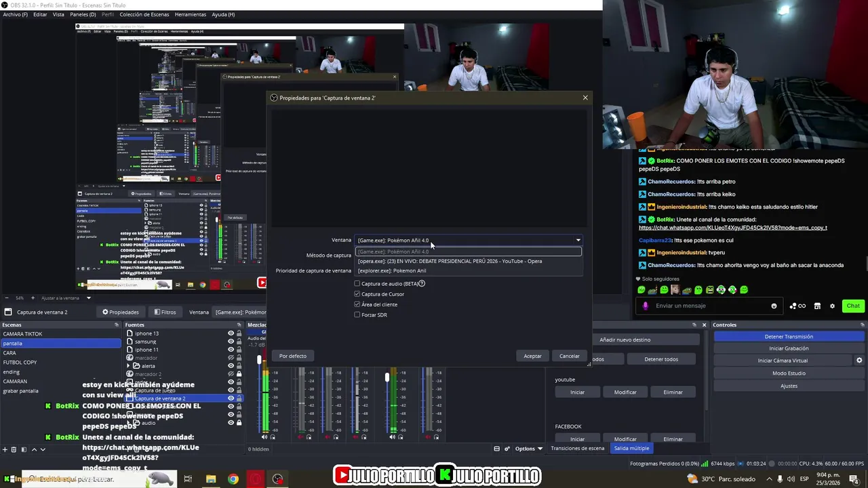Switch to OBS Studio taskbar icon
This screenshot has height=488, width=868.
click(x=277, y=479)
